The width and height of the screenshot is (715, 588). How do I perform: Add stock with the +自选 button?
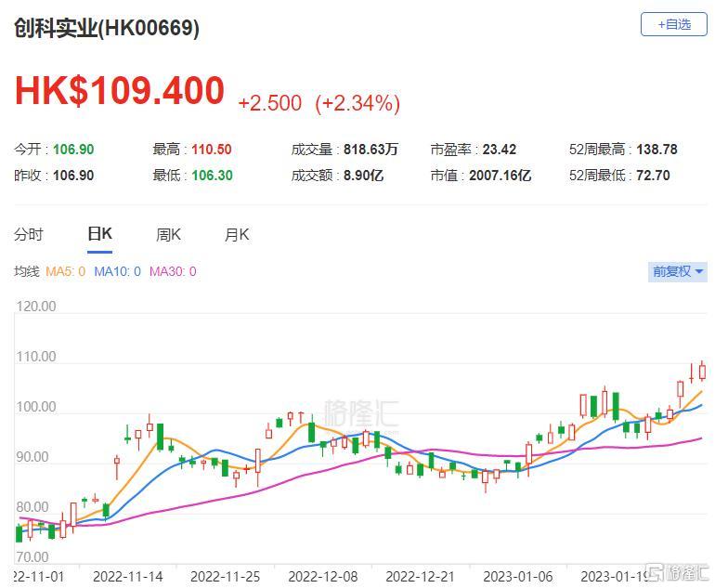pos(673,24)
